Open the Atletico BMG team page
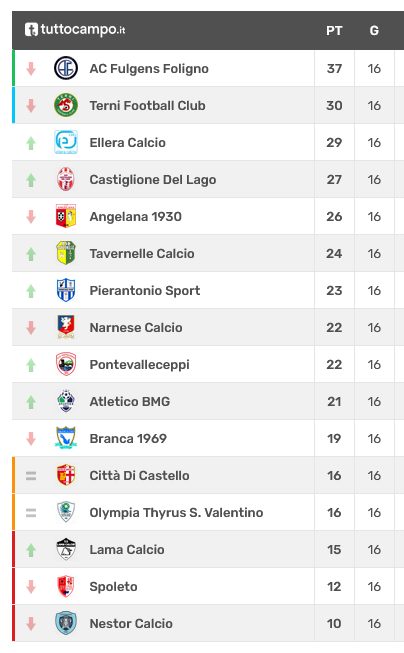 [130, 401]
